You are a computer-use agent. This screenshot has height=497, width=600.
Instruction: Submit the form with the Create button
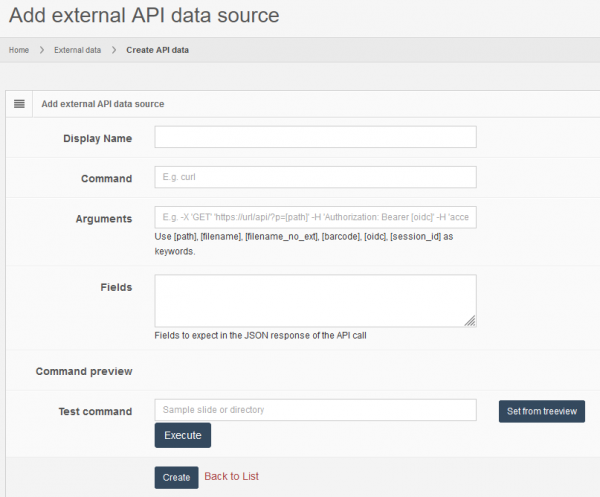[x=176, y=477]
